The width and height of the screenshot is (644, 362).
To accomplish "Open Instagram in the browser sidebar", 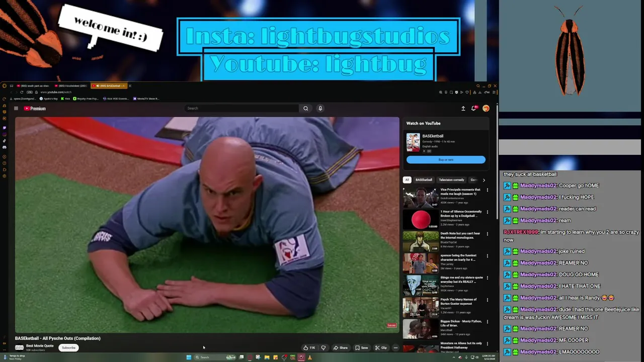I will pos(5,134).
